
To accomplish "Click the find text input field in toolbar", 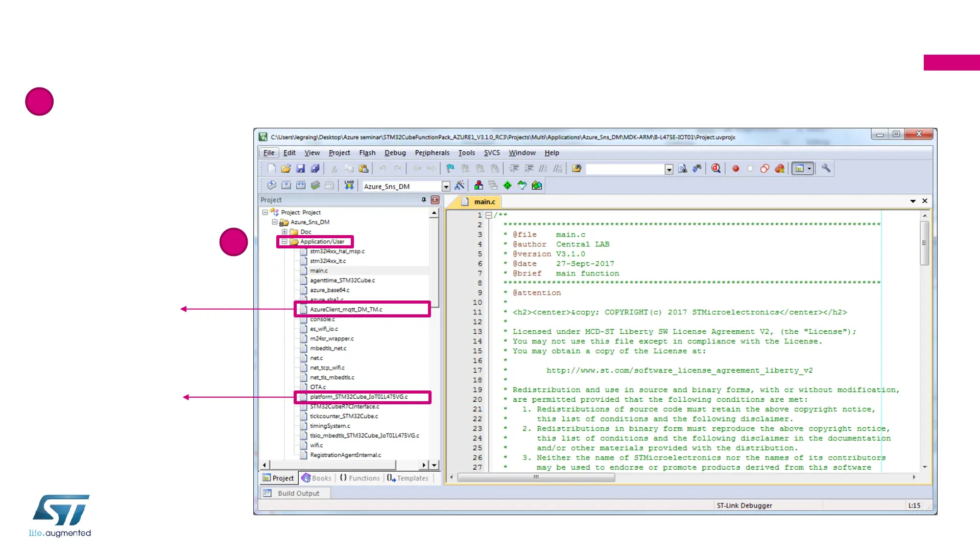I will 625,169.
